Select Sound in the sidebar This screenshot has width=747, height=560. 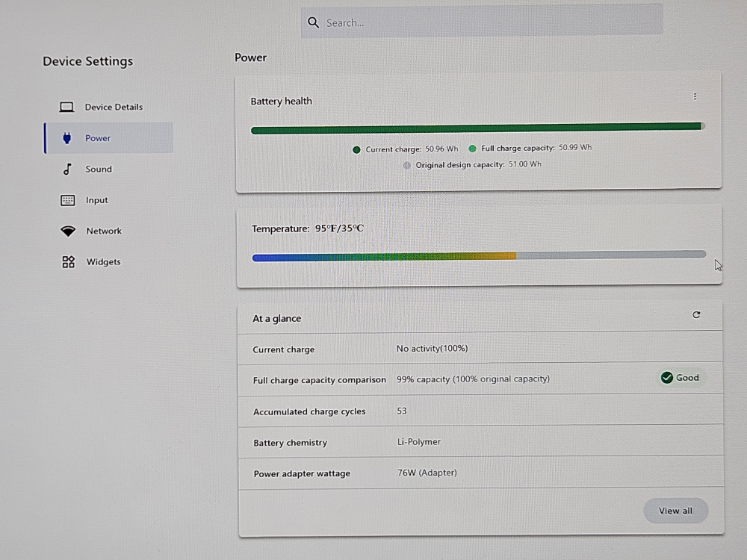pyautogui.click(x=98, y=169)
